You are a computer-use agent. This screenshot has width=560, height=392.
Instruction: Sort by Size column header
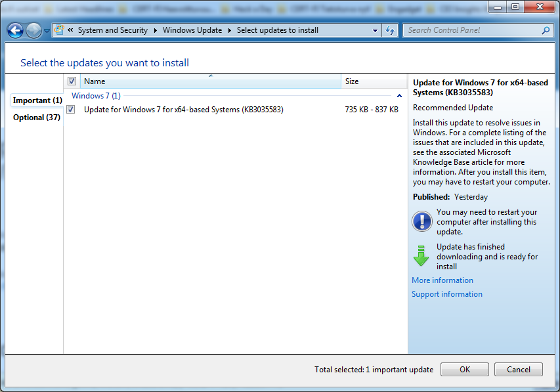(374, 81)
